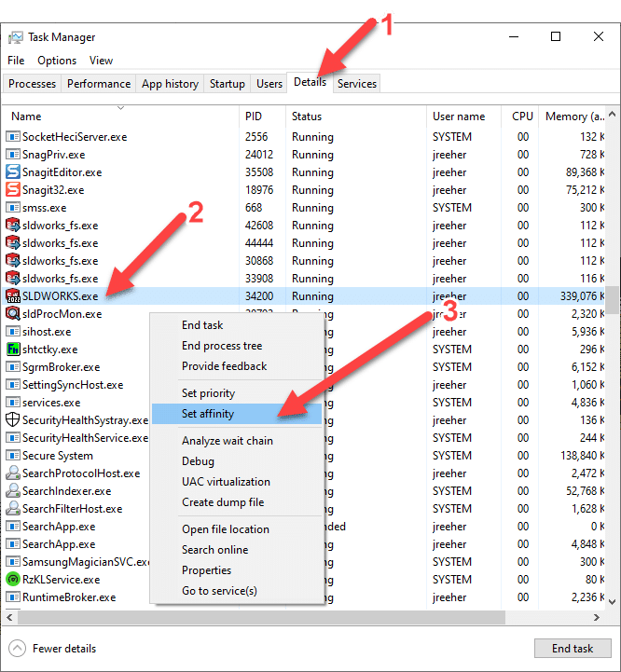621x672 pixels.
Task: Choose End process tree
Action: tap(237, 346)
